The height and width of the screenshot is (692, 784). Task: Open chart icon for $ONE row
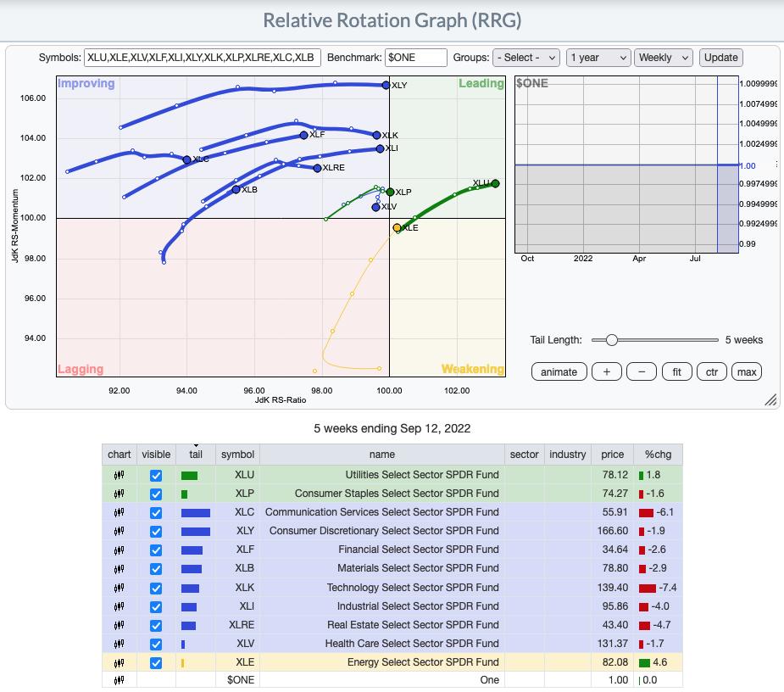(119, 680)
